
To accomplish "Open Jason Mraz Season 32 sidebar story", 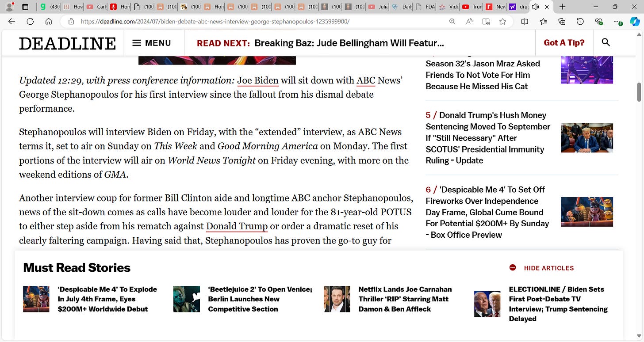I will pos(483,75).
